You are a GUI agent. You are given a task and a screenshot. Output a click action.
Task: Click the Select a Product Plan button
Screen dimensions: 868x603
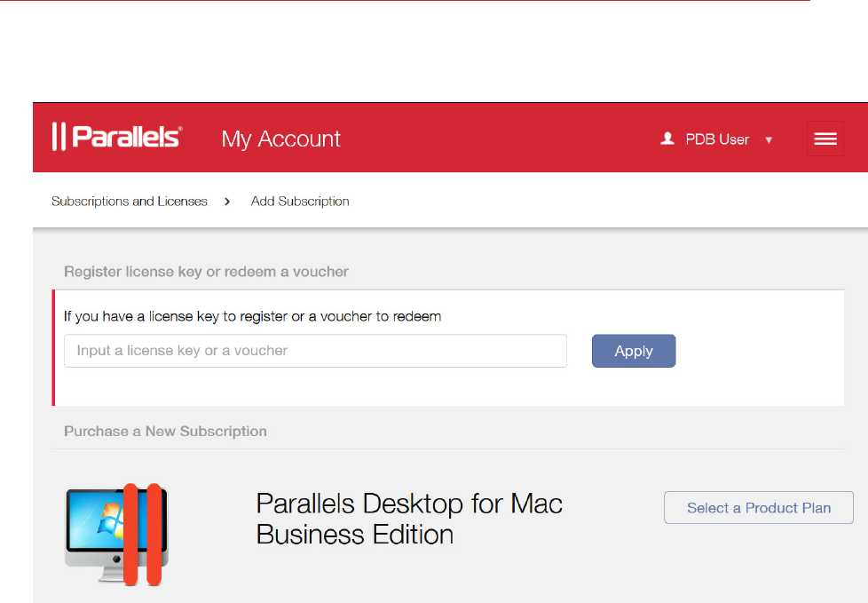coord(759,508)
